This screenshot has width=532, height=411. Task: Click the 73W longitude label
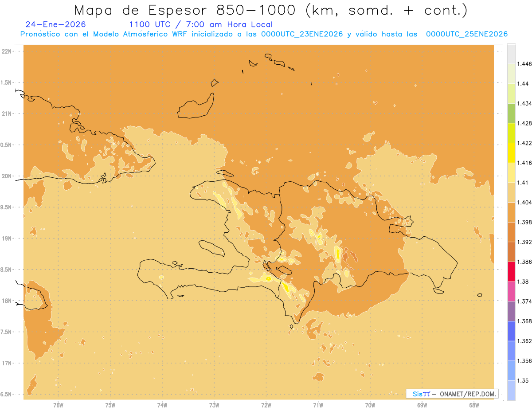(x=214, y=406)
